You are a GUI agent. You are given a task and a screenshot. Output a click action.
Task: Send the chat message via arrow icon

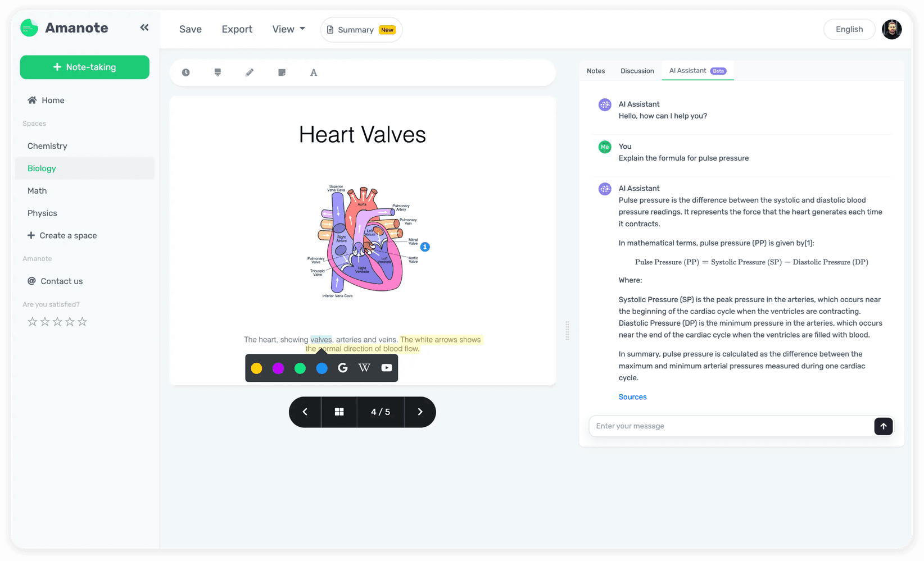[883, 426]
